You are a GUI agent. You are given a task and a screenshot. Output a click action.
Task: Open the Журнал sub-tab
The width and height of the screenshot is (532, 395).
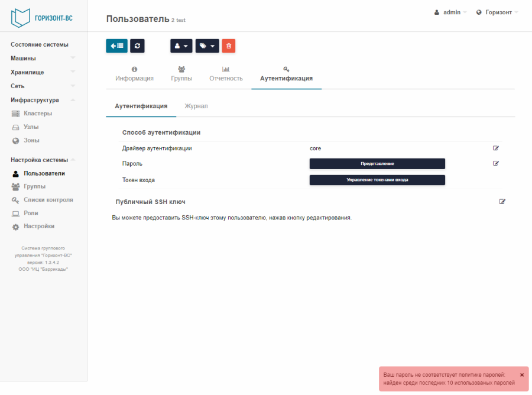[x=196, y=106]
